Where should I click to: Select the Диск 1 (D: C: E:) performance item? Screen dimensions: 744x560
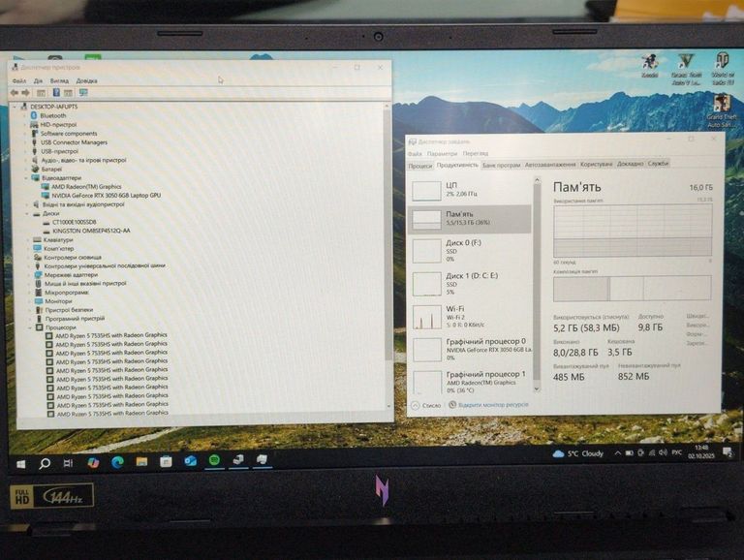point(470,283)
